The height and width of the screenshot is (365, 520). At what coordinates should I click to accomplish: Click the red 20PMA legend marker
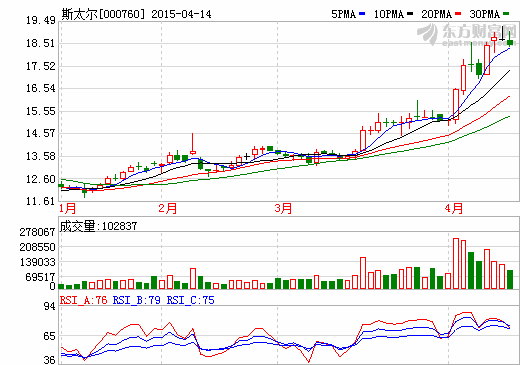[458, 14]
